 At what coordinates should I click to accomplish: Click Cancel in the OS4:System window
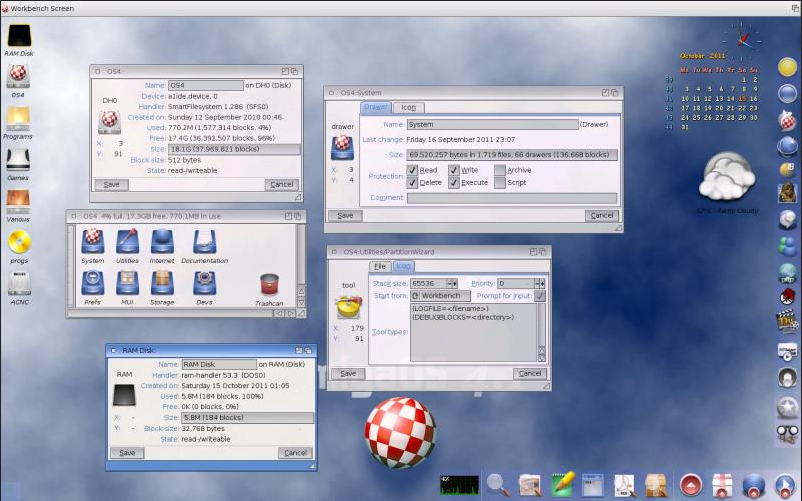(x=601, y=215)
